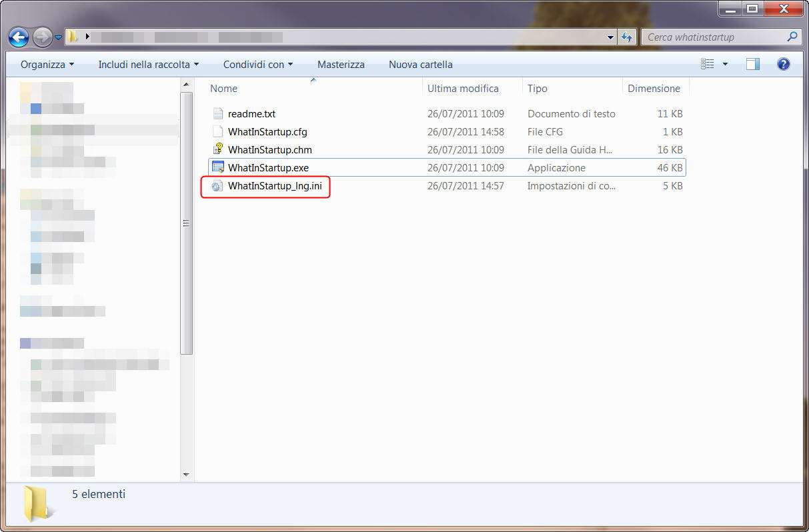The width and height of the screenshot is (809, 532).
Task: Click the 'Nuova cartella' button
Action: (421, 65)
